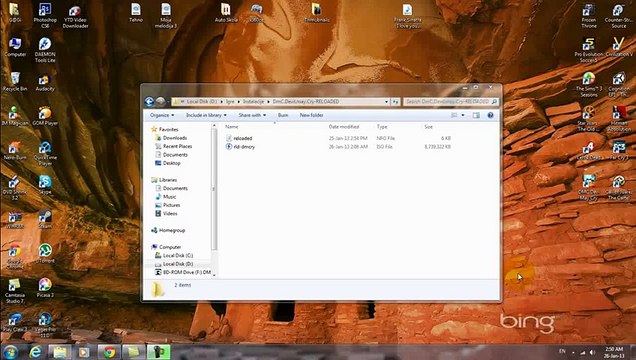Open Moja melodija 3 desktop file
The height and width of the screenshot is (360, 636).
166,15
